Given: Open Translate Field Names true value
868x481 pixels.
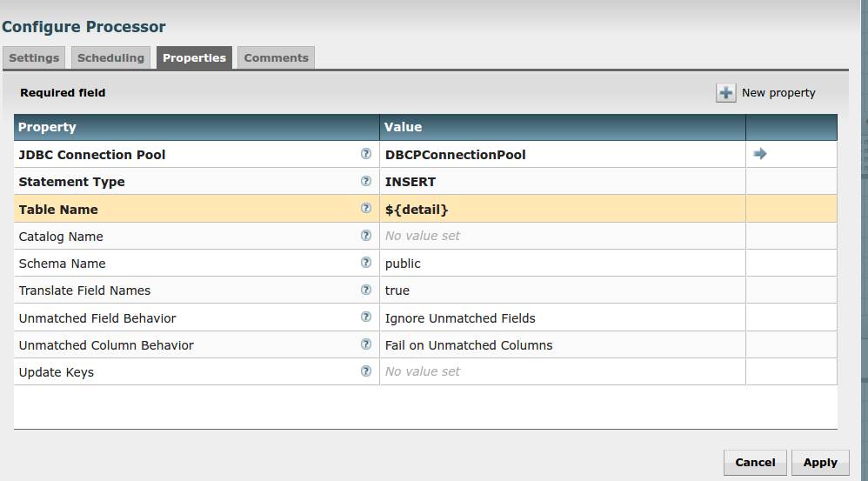Looking at the screenshot, I should pyautogui.click(x=562, y=291).
